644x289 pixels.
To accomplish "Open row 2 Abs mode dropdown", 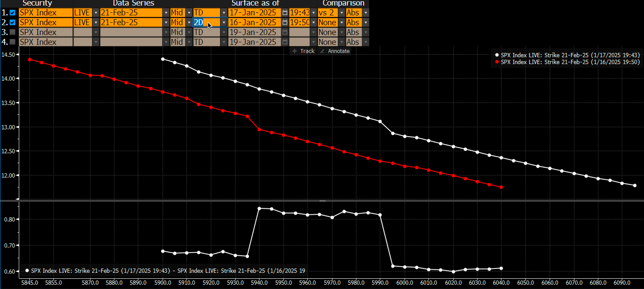I will pos(366,22).
